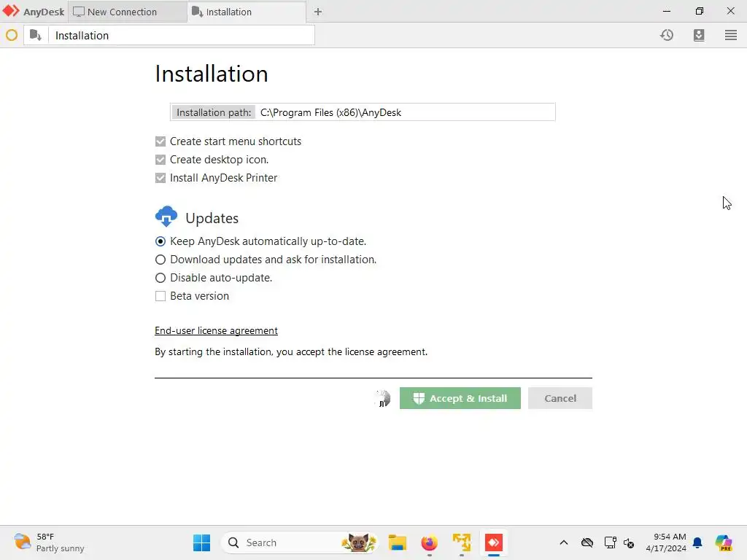This screenshot has width=747, height=560.
Task: Open File Explorer from taskbar
Action: click(x=397, y=542)
